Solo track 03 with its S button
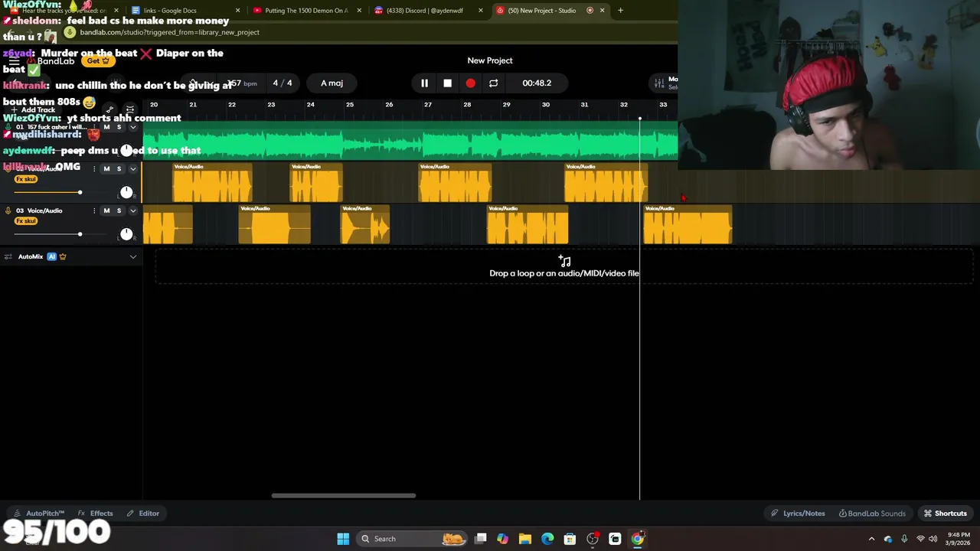The height and width of the screenshot is (551, 980). (119, 210)
